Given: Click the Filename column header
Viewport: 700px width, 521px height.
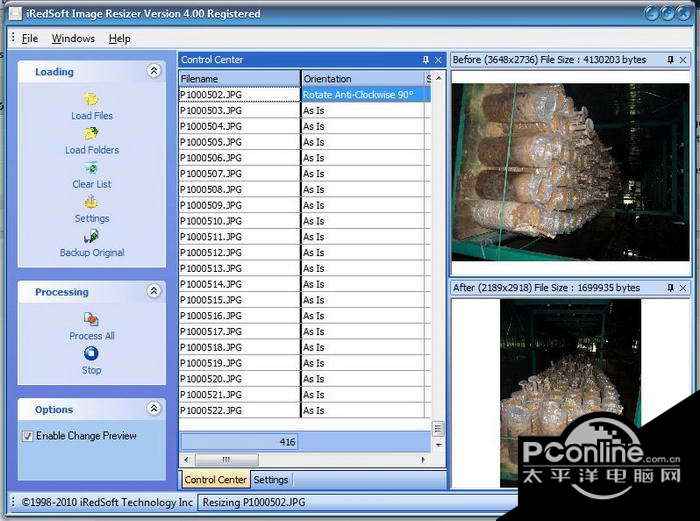Looking at the screenshot, I should 240,79.
